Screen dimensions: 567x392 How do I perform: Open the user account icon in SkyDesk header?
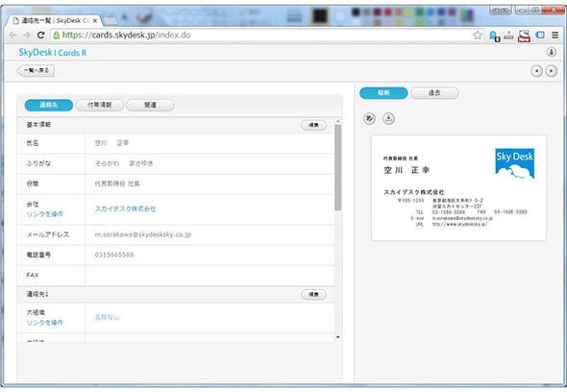551,52
